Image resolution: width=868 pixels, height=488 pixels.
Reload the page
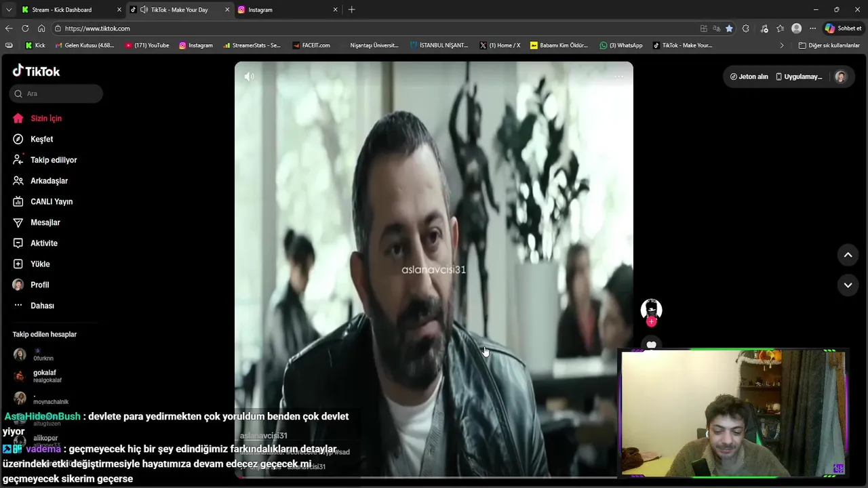pos(25,28)
